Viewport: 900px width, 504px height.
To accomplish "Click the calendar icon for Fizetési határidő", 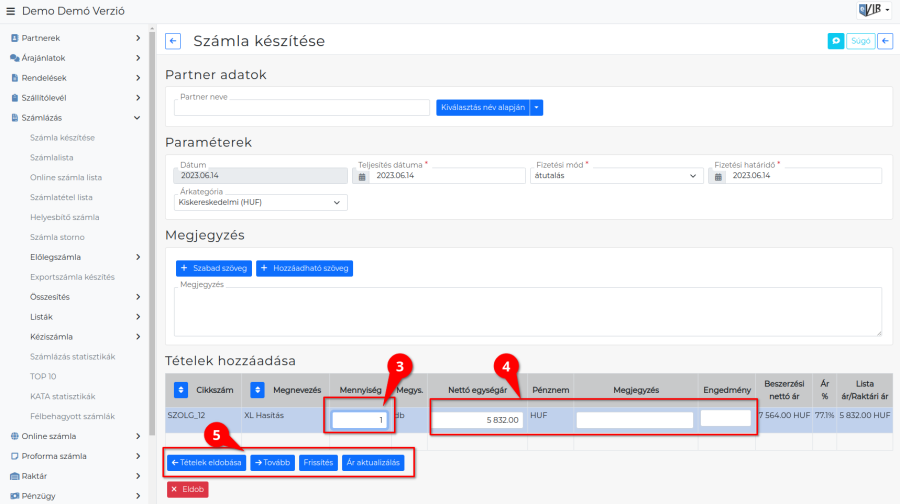I will [x=718, y=176].
